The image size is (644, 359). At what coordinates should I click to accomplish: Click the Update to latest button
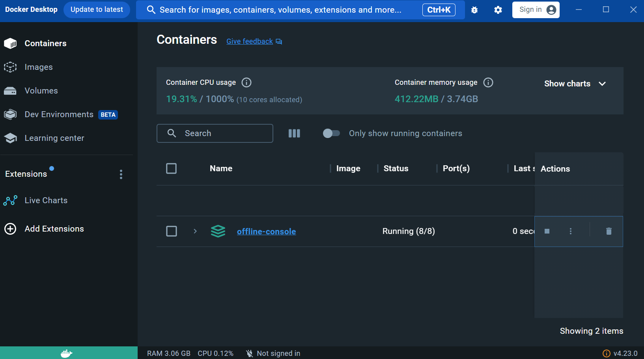(x=97, y=9)
